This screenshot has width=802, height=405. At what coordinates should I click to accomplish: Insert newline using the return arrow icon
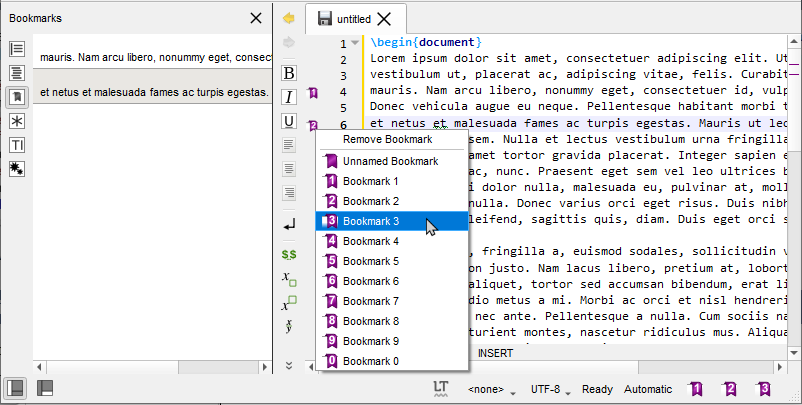click(x=289, y=227)
